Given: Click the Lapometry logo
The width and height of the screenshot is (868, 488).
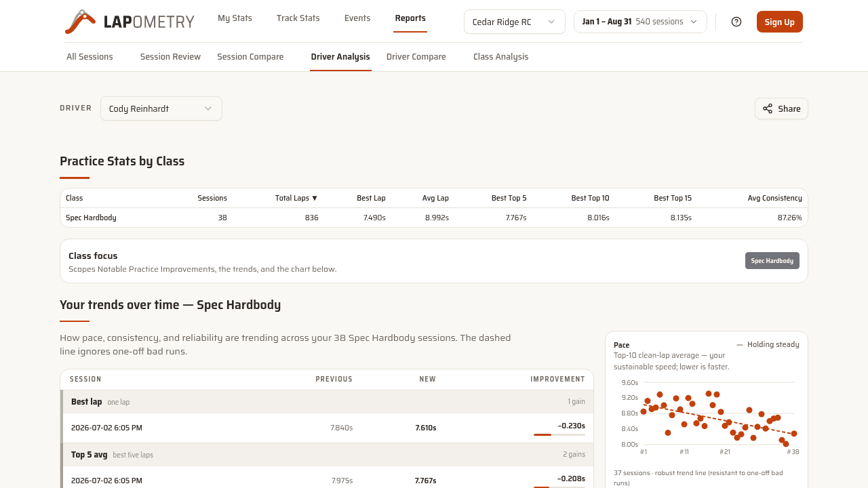Looking at the screenshot, I should coord(130,22).
